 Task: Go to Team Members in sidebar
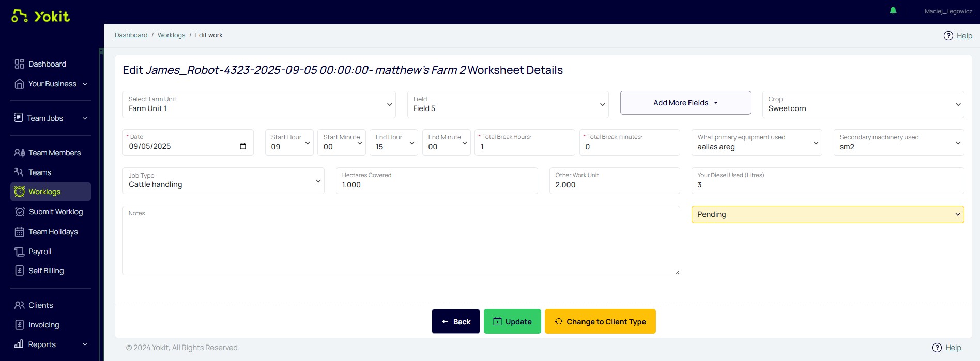(54, 153)
